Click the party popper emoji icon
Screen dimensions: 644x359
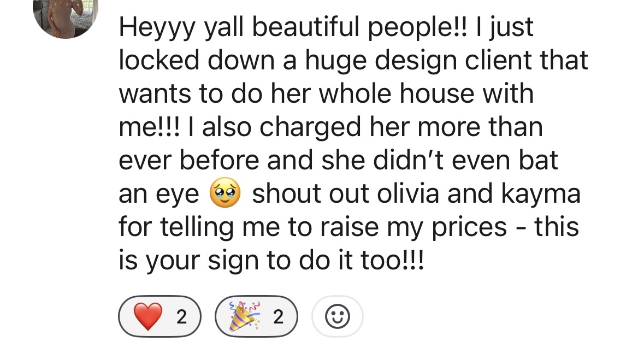(245, 315)
